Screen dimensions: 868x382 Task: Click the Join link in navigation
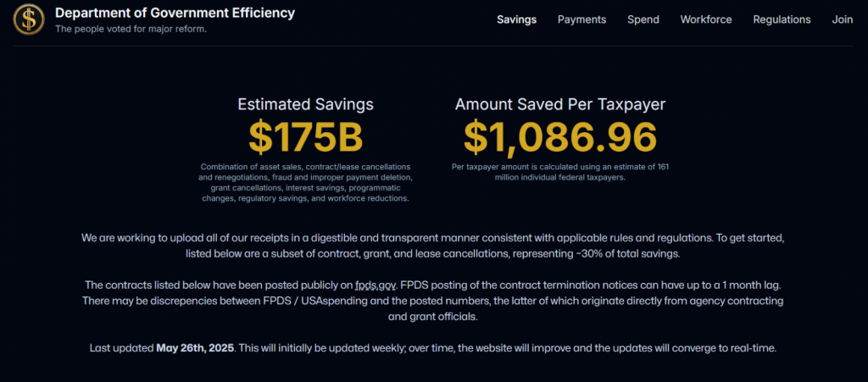coord(842,19)
